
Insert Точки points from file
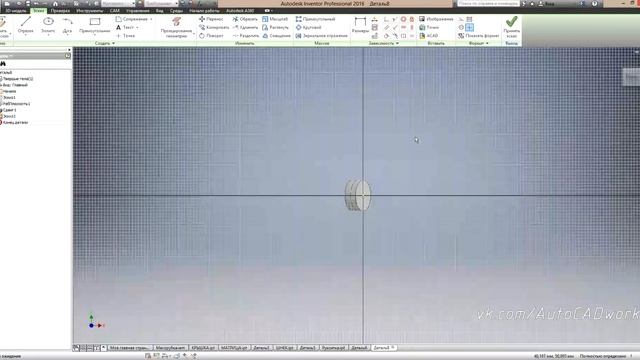429,27
